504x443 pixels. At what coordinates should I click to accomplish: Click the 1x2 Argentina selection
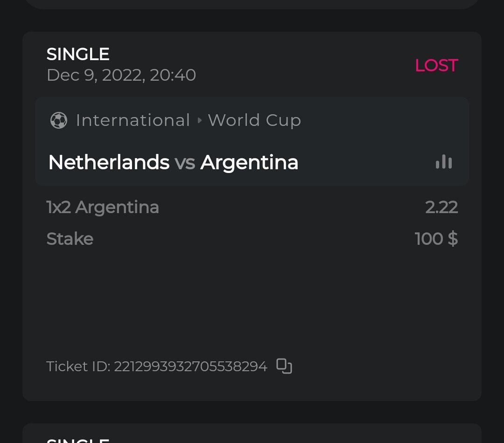click(x=103, y=207)
